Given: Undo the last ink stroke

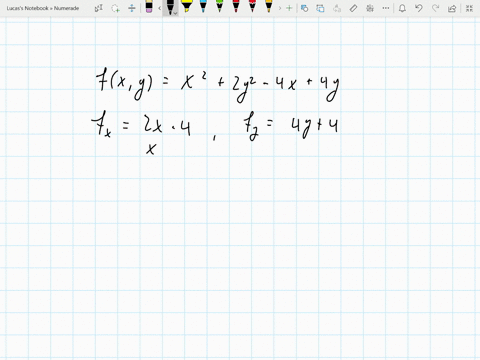Looking at the screenshot, I should pyautogui.click(x=419, y=8).
